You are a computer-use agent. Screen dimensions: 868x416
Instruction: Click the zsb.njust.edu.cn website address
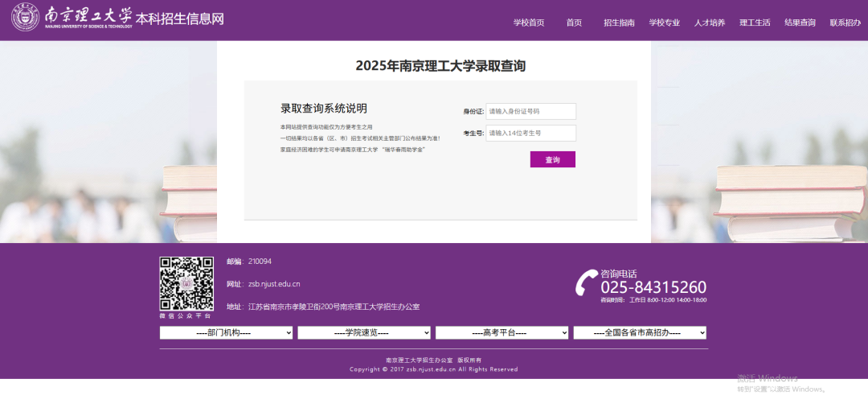[x=274, y=284]
